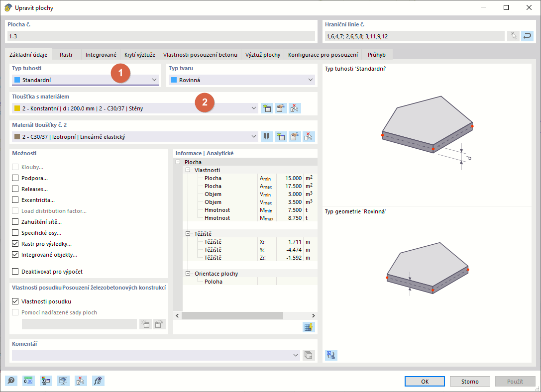The image size is (541, 392).
Task: Select the Poloha row in Orientace plochy
Action: click(x=250, y=282)
